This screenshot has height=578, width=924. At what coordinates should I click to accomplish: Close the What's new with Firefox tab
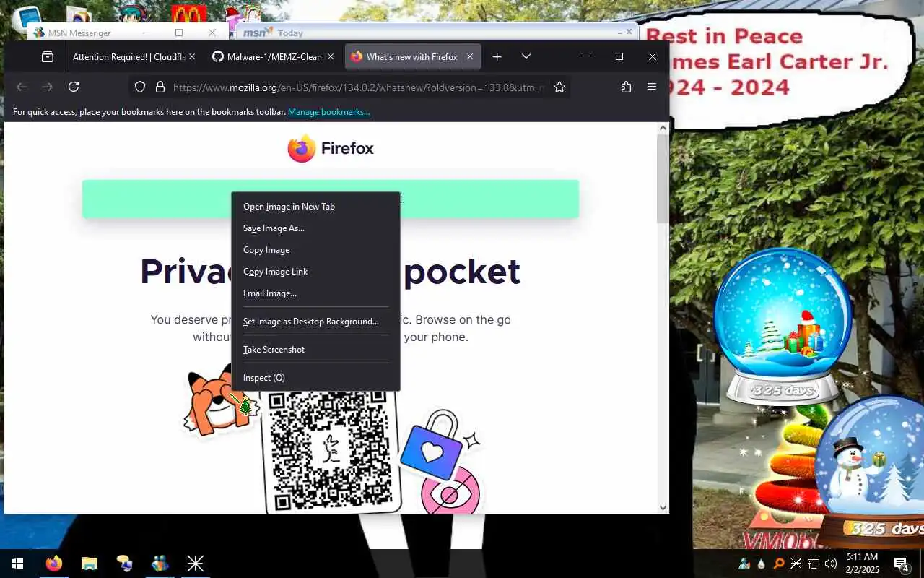pyautogui.click(x=470, y=56)
